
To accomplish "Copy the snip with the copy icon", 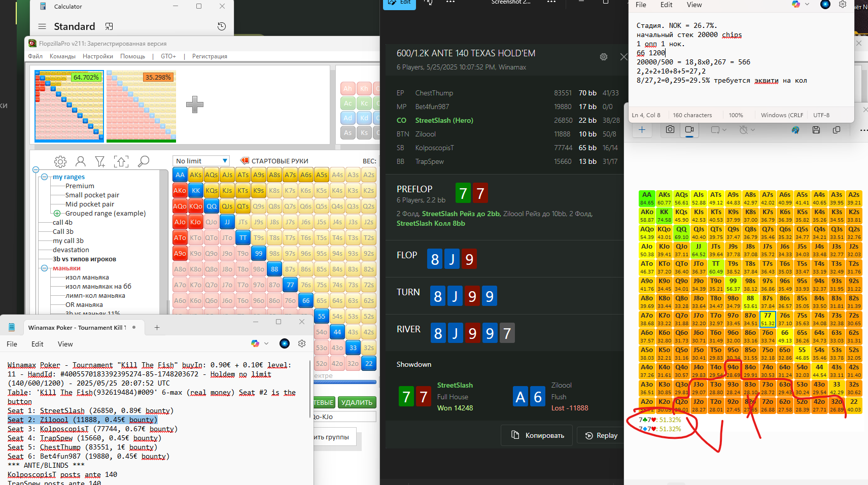I will point(837,130).
